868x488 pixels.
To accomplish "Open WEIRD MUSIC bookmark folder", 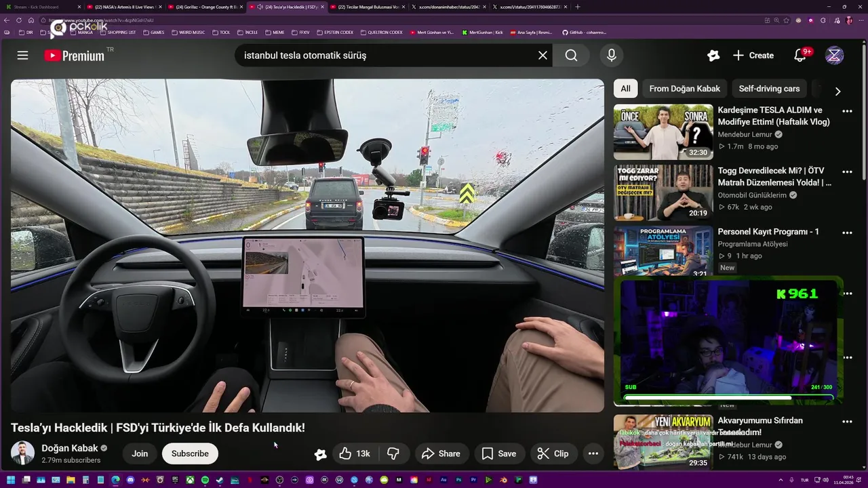I will pos(188,32).
